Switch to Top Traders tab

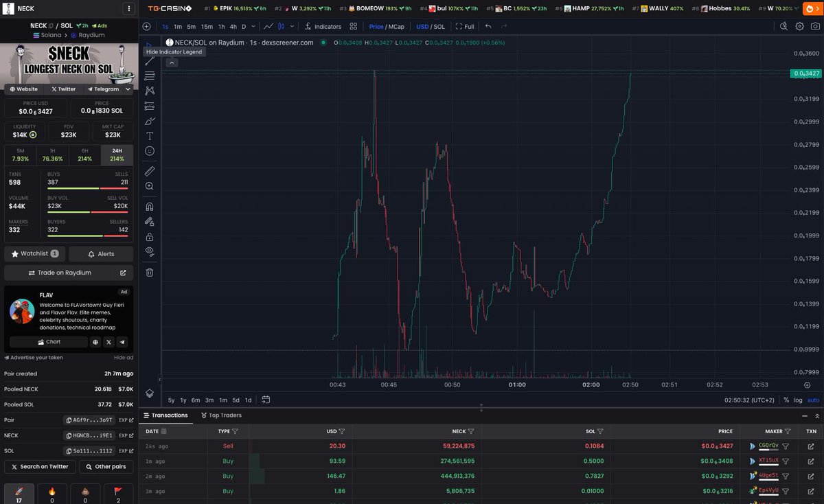tap(221, 415)
